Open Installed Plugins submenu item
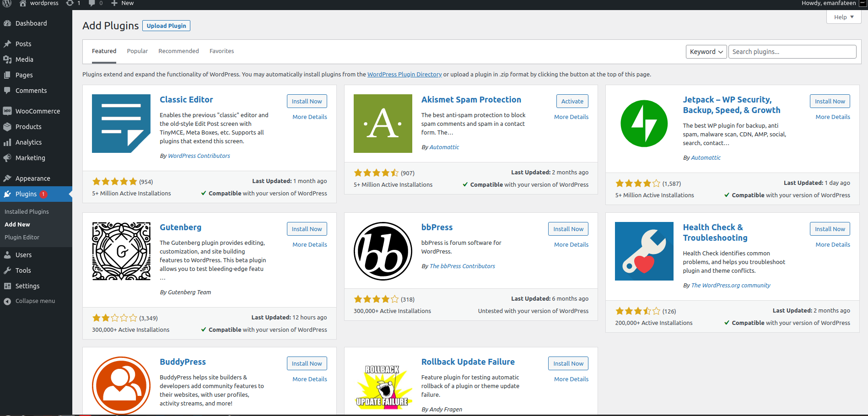The height and width of the screenshot is (416, 868). coord(27,212)
